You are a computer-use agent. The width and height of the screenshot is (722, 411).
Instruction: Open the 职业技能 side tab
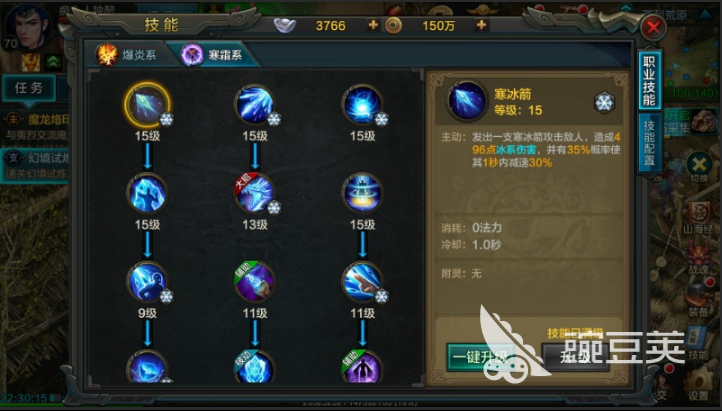click(649, 81)
